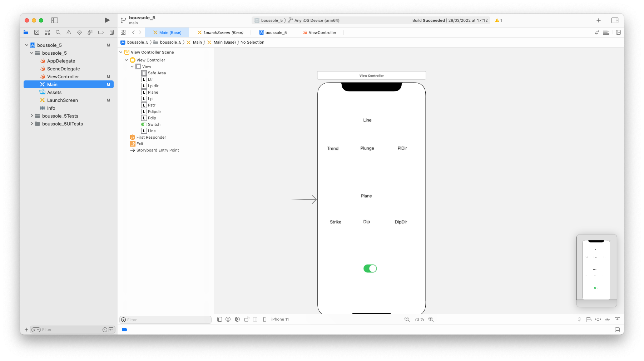Zoom out on the storyboard canvas

(407, 319)
